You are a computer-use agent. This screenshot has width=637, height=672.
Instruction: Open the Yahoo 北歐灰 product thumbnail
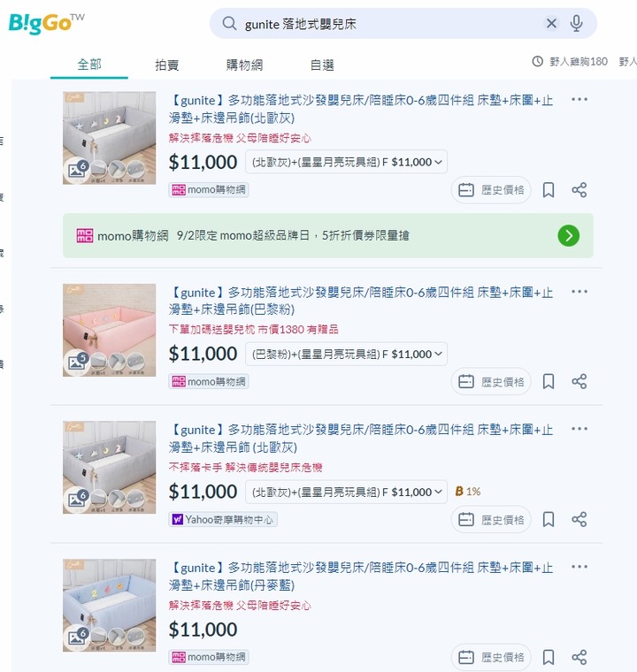point(110,467)
